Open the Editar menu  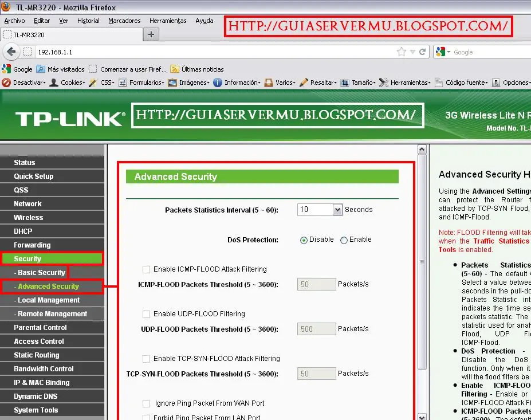[42, 21]
